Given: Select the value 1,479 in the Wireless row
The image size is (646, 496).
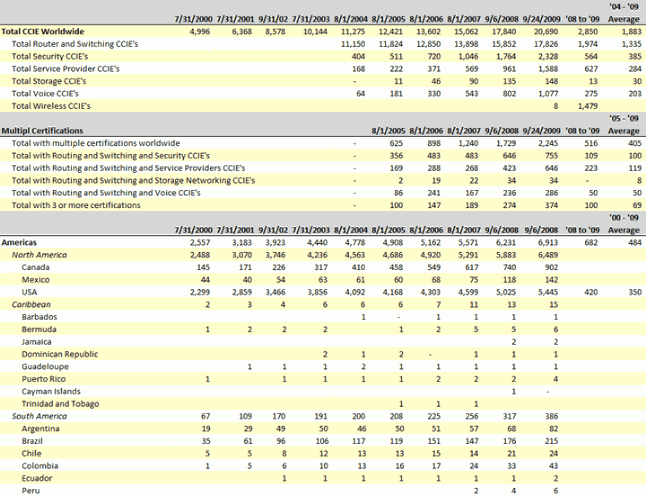Looking at the screenshot, I should pos(588,106).
